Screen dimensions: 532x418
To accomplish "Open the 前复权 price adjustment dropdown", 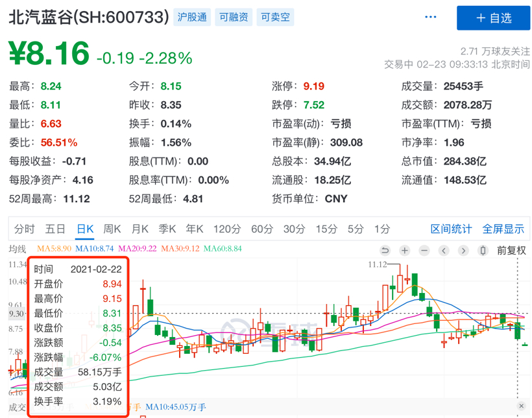I will [511, 251].
